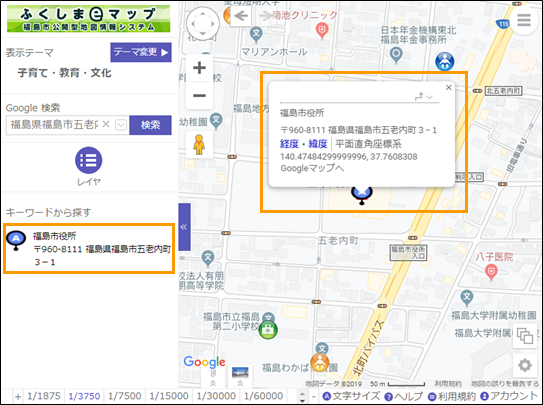
Task: Close the 福島市役所 info popup
Action: coord(448,88)
